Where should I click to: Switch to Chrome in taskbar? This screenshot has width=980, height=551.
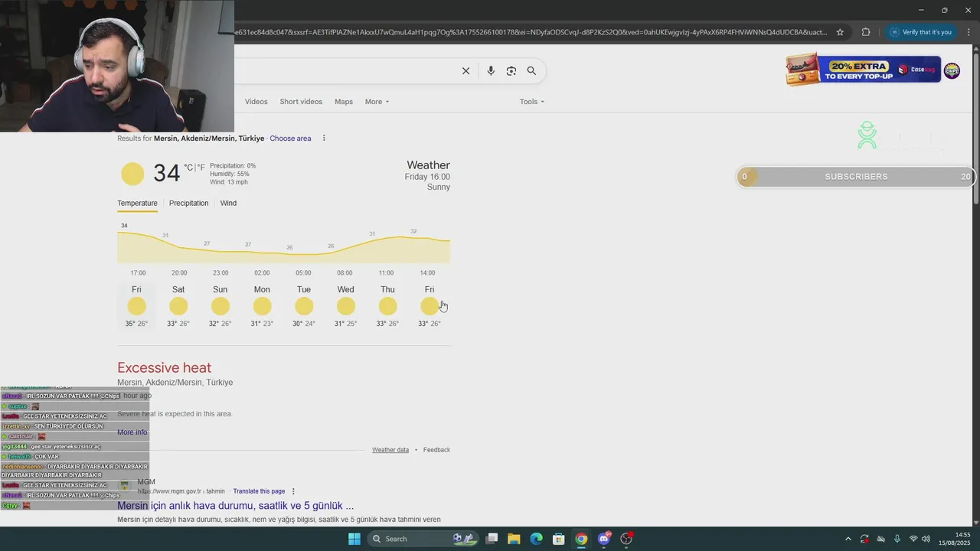[x=581, y=539]
